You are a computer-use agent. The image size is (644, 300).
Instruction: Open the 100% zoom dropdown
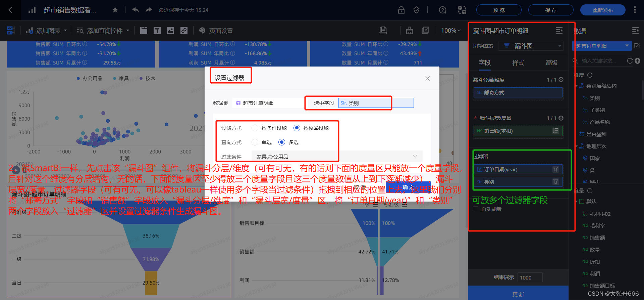(451, 31)
